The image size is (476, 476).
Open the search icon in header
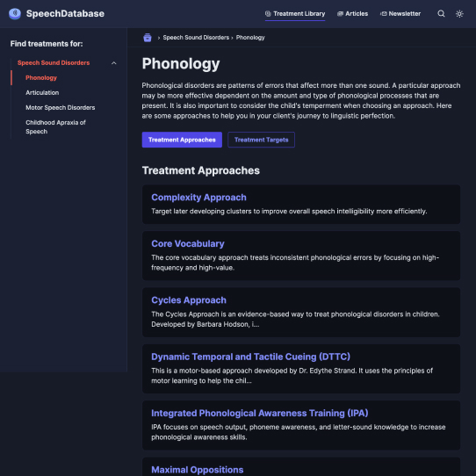441,14
